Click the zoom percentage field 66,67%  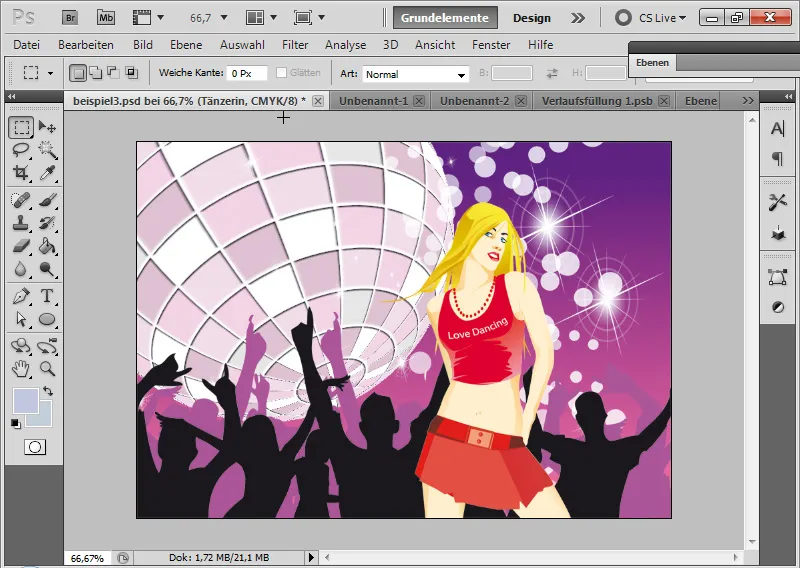(x=87, y=558)
